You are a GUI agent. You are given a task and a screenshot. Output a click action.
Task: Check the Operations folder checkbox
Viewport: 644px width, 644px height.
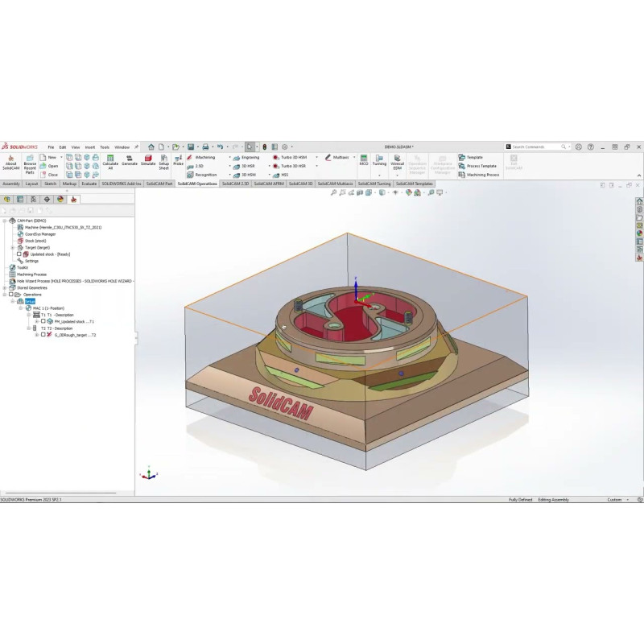(10, 295)
